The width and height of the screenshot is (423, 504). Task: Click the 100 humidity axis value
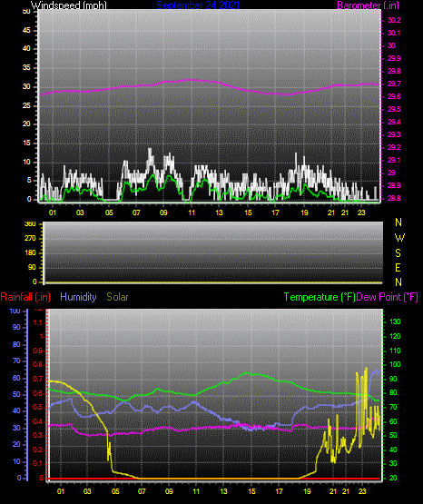tap(15, 311)
